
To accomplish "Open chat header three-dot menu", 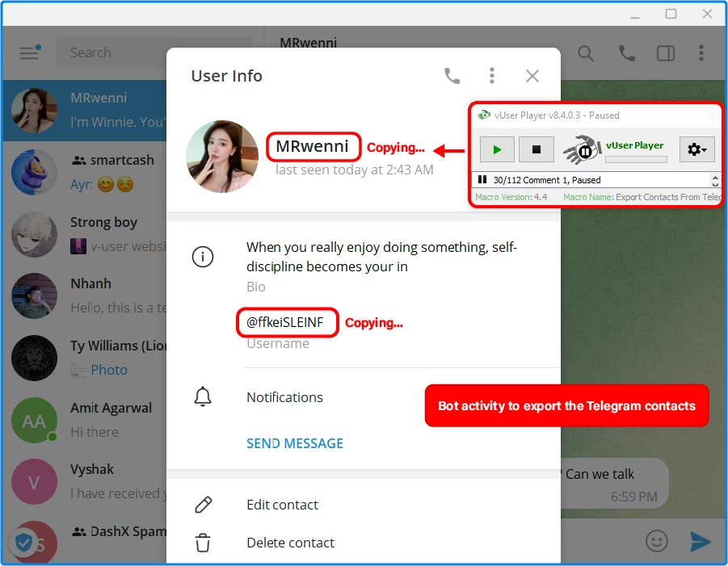I will tap(701, 53).
